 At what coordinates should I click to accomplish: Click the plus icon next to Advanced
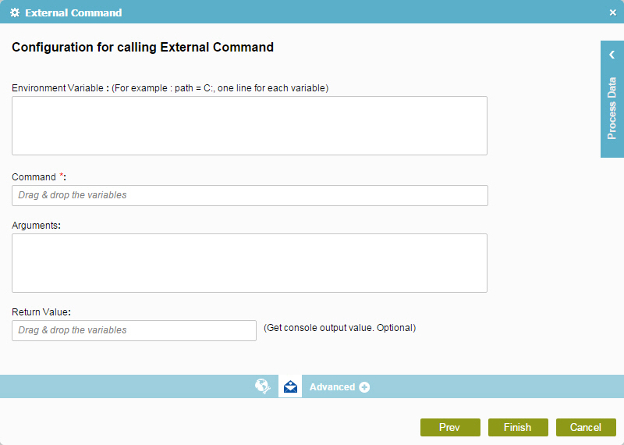tap(364, 387)
